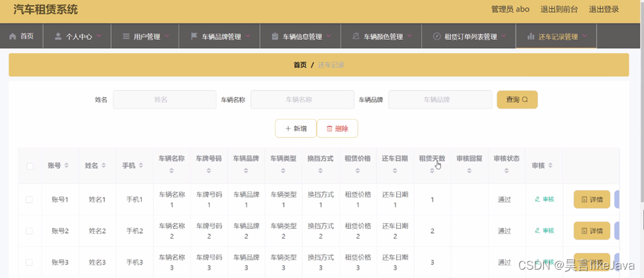The width and height of the screenshot is (644, 278).
Task: Focus the 车辆名称 search input field
Action: pos(302,100)
